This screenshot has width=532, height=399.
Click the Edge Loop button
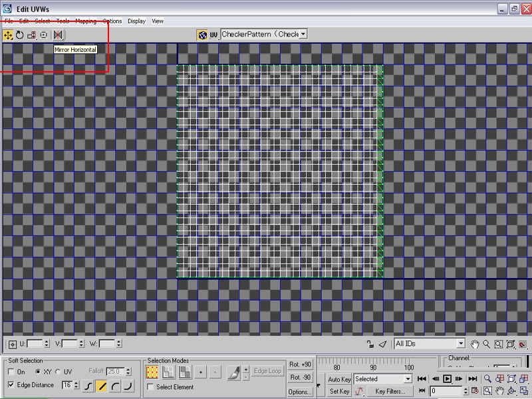[x=268, y=371]
